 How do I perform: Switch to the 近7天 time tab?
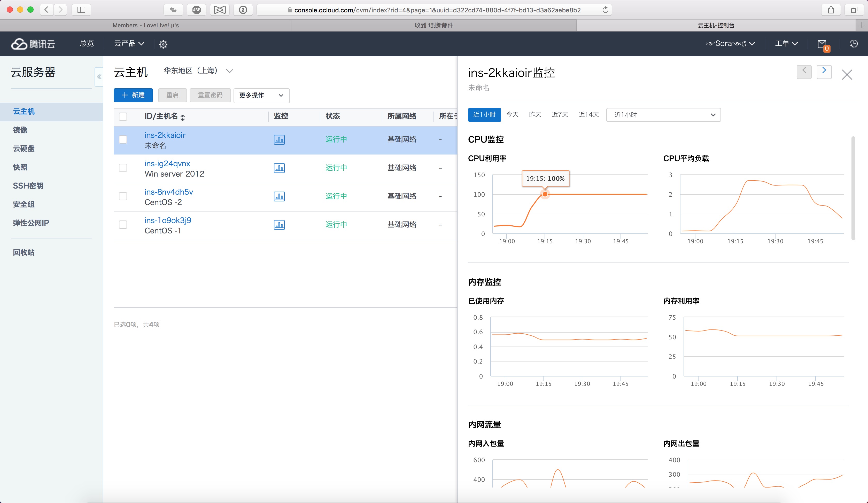click(x=559, y=115)
